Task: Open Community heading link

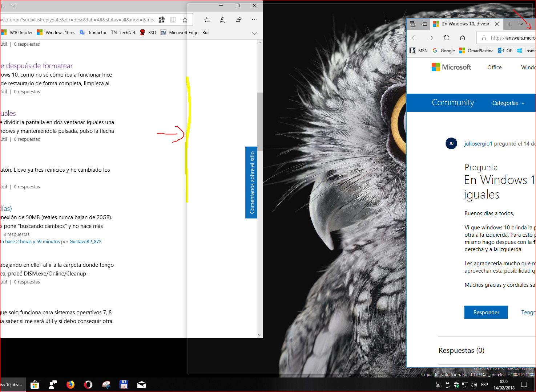Action: click(x=453, y=103)
